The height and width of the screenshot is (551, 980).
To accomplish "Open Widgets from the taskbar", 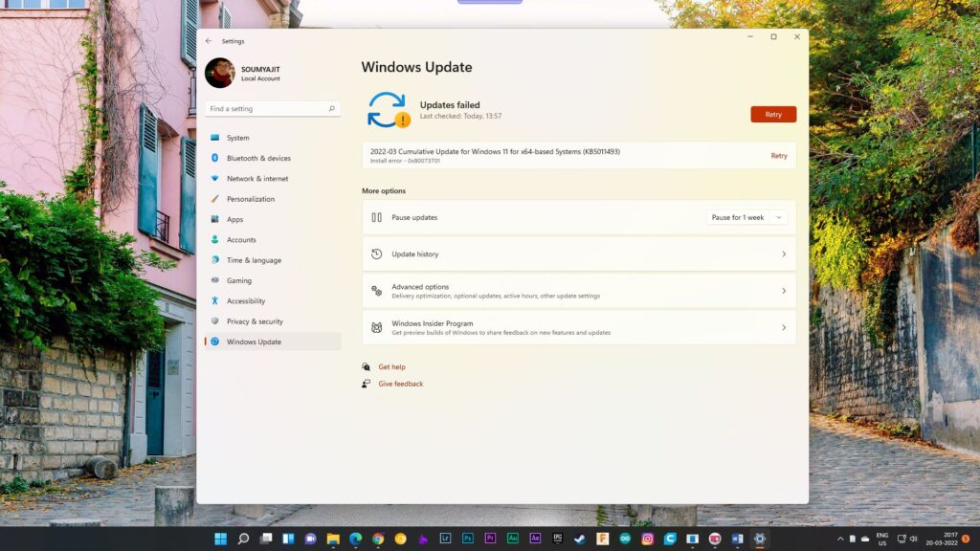I will [x=288, y=539].
